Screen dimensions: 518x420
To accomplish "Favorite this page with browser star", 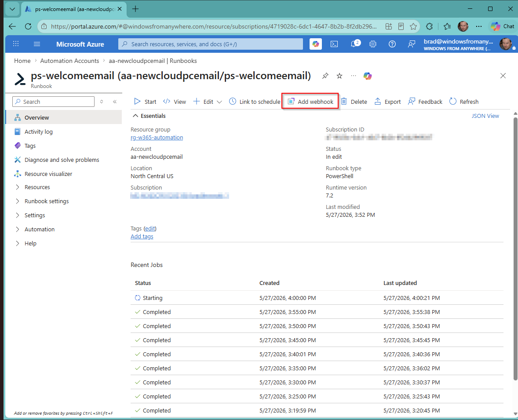I will click(413, 26).
